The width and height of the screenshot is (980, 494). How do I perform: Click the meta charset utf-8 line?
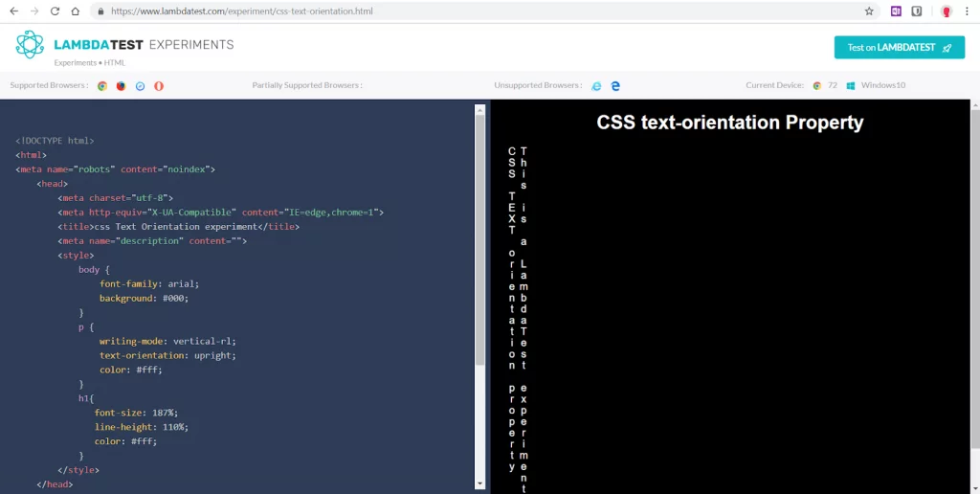[x=116, y=198]
